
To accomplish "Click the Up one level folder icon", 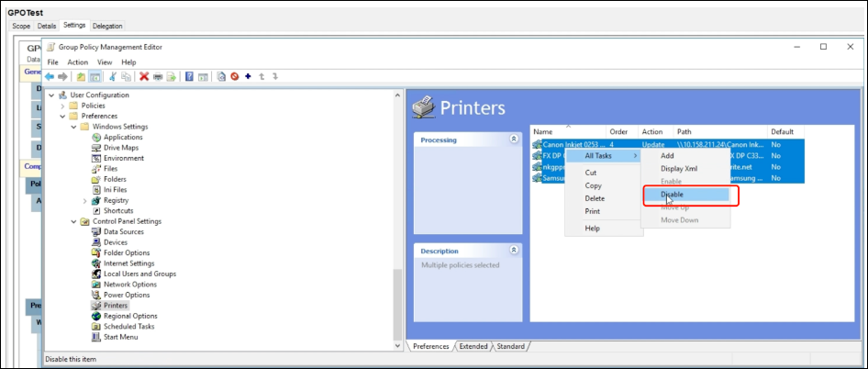I will pyautogui.click(x=82, y=76).
